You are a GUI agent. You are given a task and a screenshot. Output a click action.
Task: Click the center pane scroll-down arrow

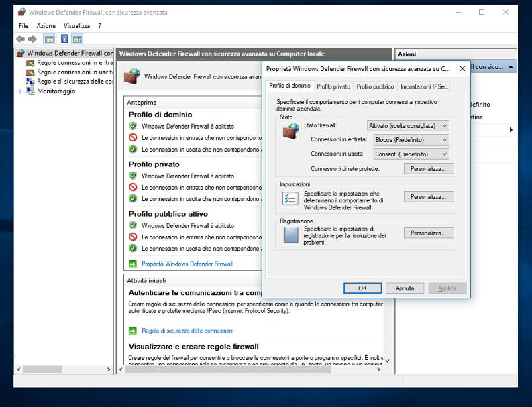pos(388,361)
